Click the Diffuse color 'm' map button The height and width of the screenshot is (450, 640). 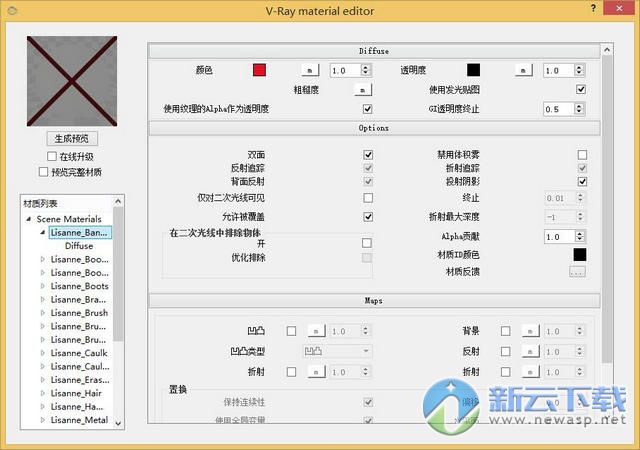point(310,70)
